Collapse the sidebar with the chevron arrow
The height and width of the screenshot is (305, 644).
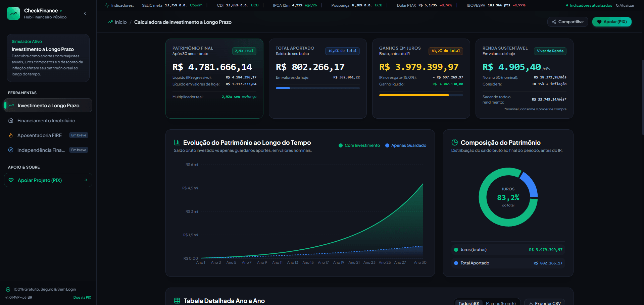coord(85,13)
